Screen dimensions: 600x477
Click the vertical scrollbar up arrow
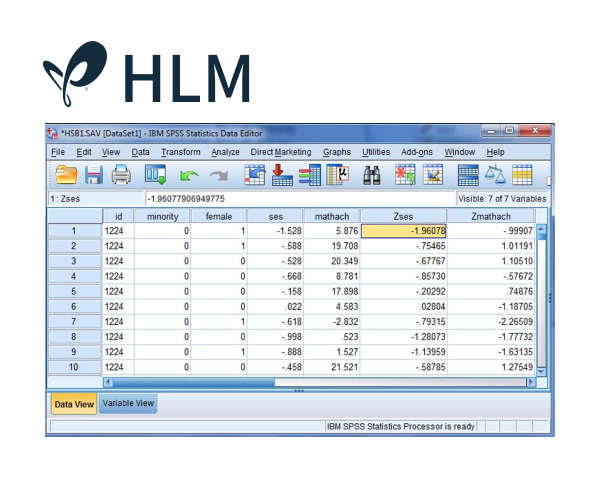(x=541, y=229)
